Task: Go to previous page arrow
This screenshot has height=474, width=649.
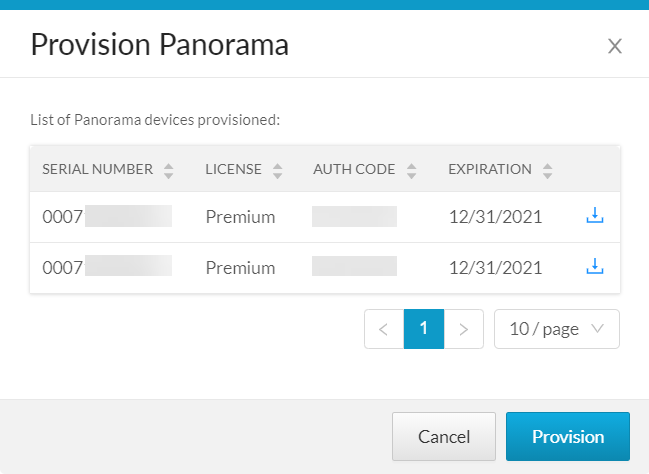Action: [x=384, y=329]
